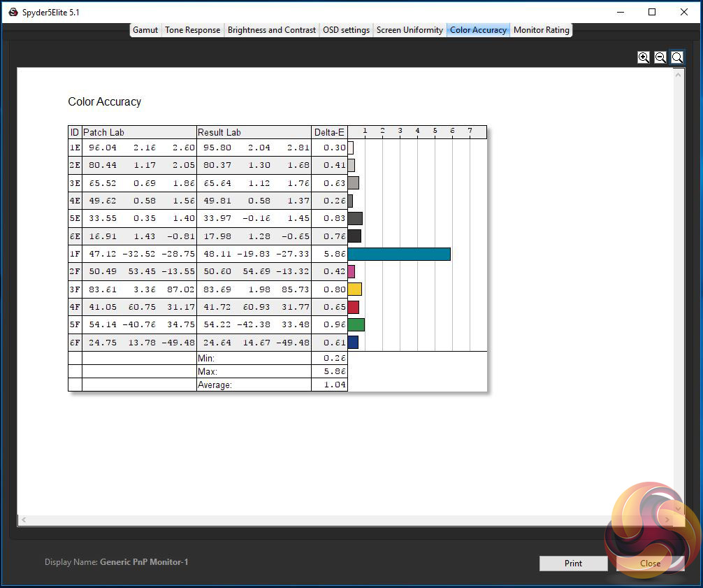Click the zoom in magnifier icon
Screen dimensions: 703x588
[644, 57]
